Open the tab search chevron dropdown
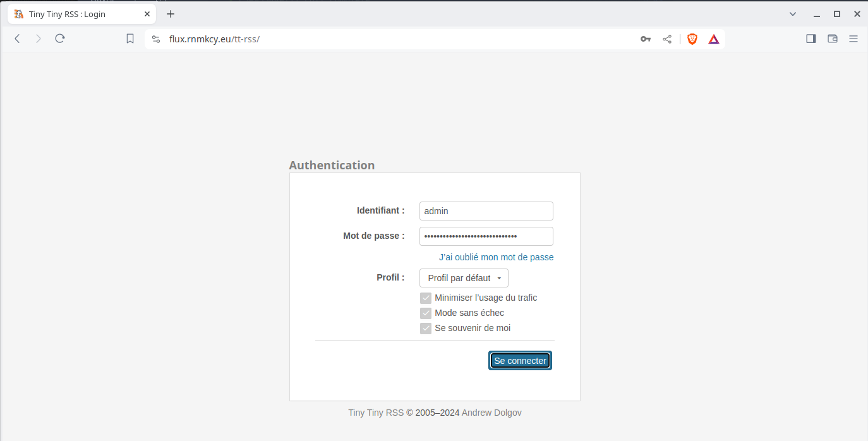The height and width of the screenshot is (441, 868). click(793, 14)
